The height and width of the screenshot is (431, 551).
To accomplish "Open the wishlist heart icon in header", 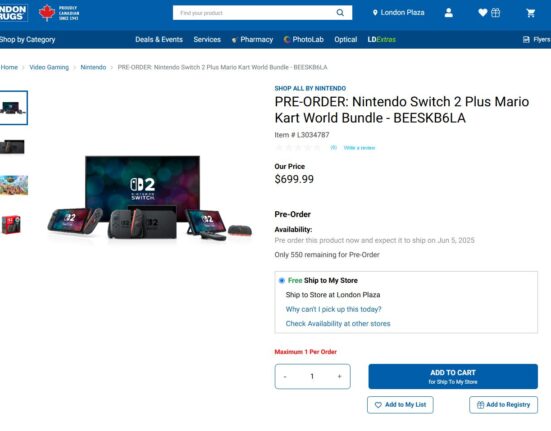I will 482,13.
